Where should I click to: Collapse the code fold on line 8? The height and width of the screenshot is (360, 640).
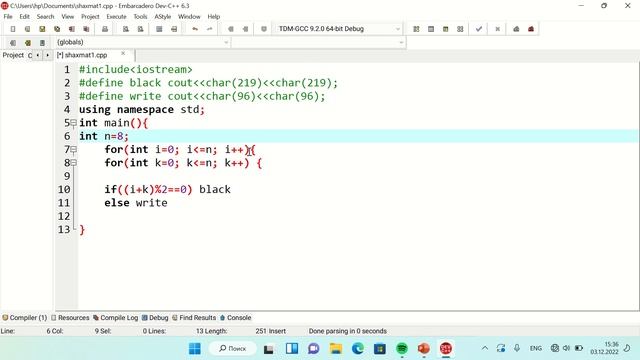pos(73,162)
